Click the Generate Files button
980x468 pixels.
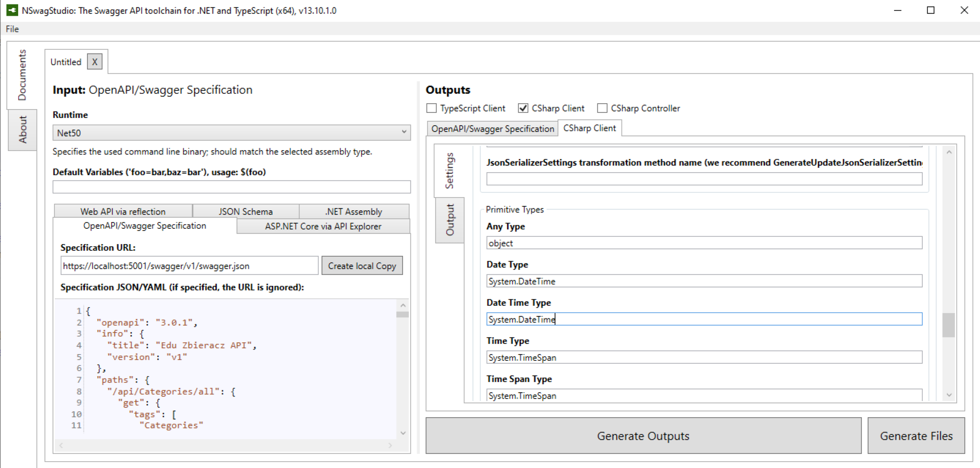pyautogui.click(x=916, y=436)
